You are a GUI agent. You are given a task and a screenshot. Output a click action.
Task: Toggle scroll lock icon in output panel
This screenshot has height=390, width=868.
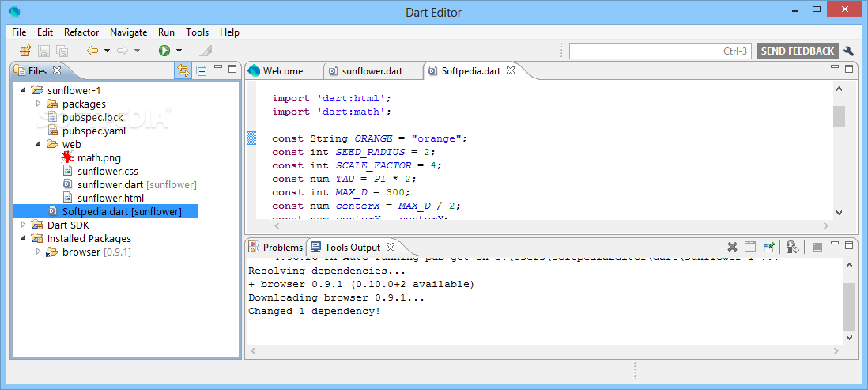(x=817, y=247)
